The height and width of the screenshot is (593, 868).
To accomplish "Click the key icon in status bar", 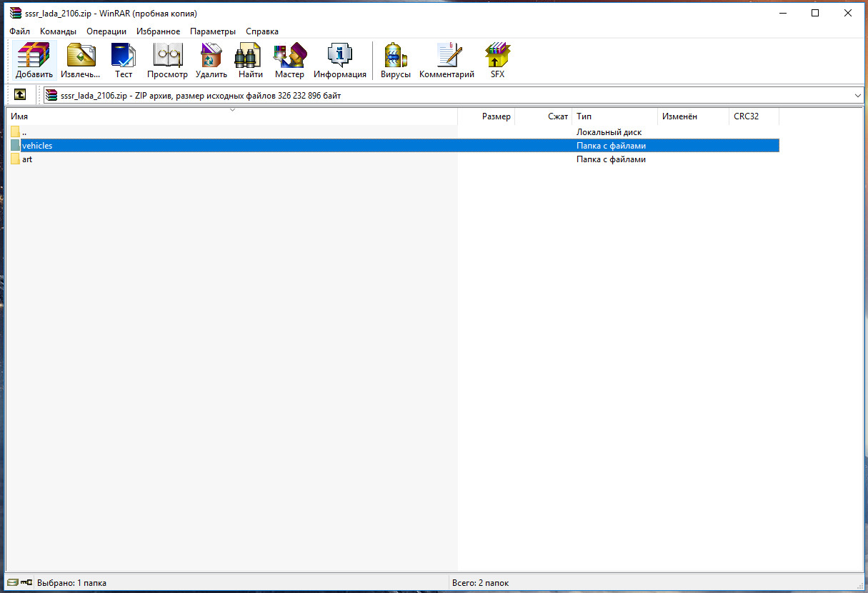I will click(x=26, y=583).
